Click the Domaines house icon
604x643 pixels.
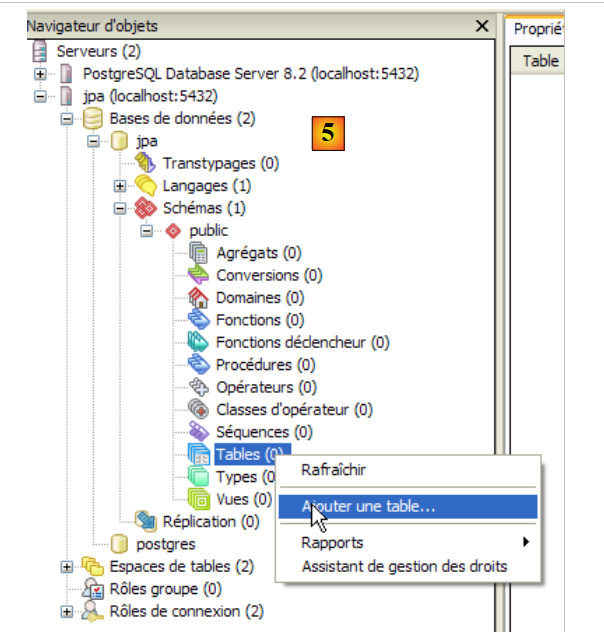click(198, 298)
